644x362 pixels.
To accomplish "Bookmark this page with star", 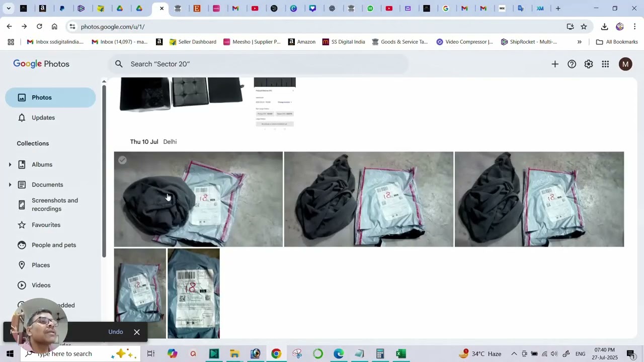I will coord(584,27).
